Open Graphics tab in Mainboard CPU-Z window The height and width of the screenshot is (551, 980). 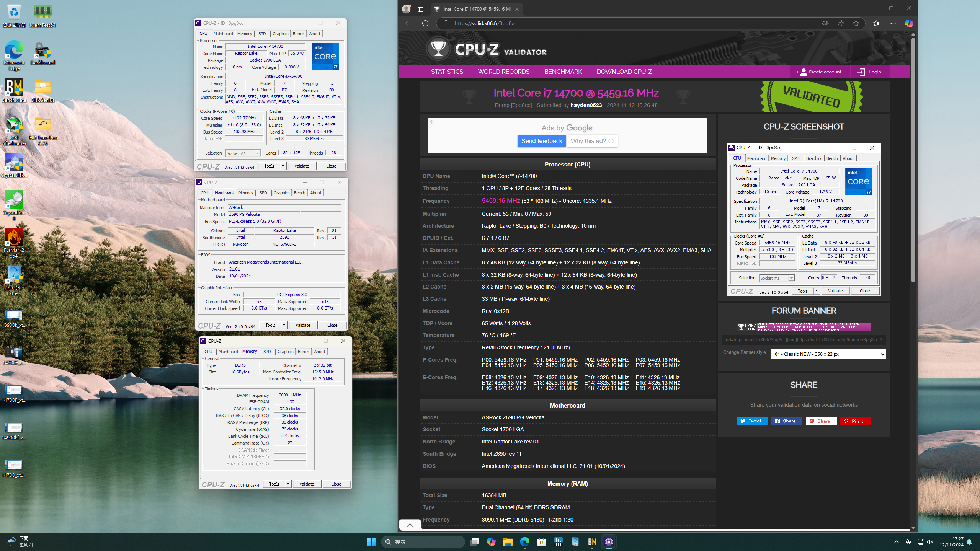point(281,193)
